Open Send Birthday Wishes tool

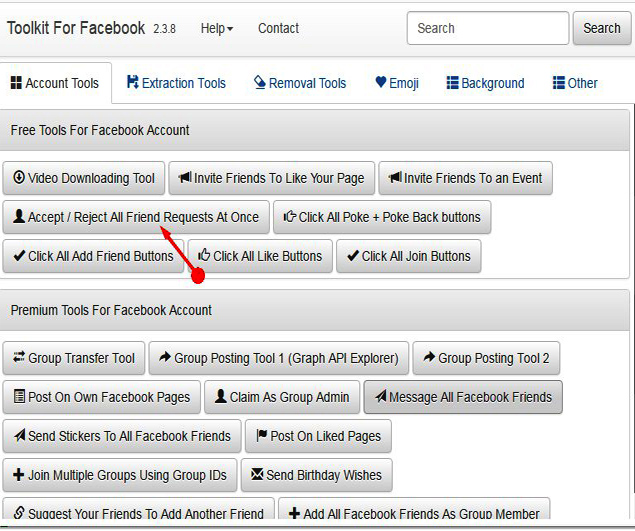(x=317, y=475)
